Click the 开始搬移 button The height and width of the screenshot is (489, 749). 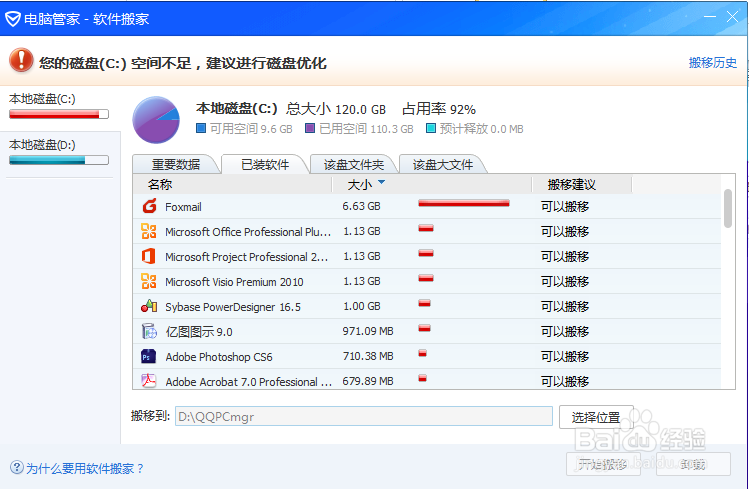[x=603, y=464]
